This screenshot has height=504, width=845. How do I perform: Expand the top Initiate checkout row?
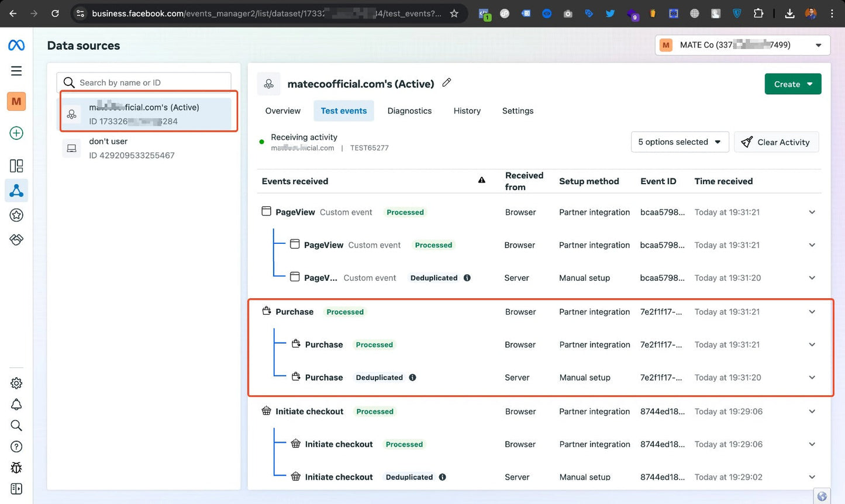click(x=812, y=412)
